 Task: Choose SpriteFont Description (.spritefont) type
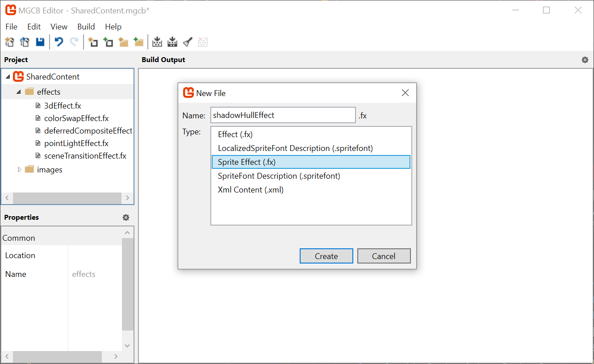pyautogui.click(x=279, y=176)
